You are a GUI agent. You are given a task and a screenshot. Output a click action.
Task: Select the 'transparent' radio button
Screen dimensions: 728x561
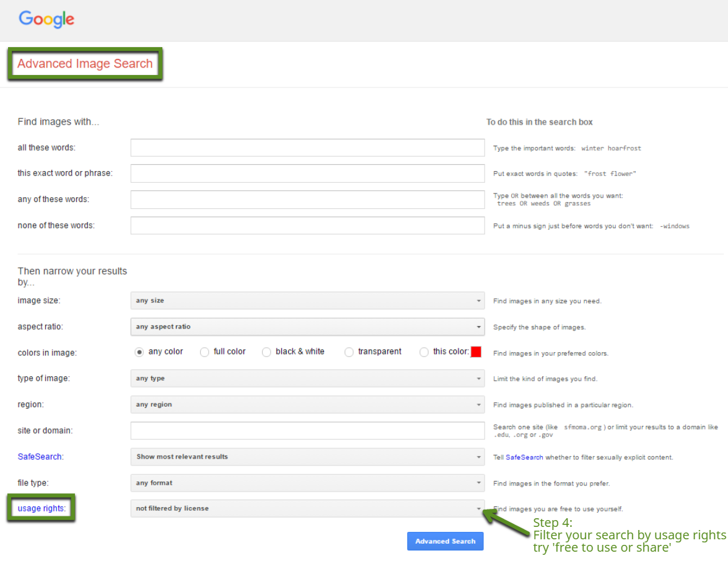click(x=349, y=352)
